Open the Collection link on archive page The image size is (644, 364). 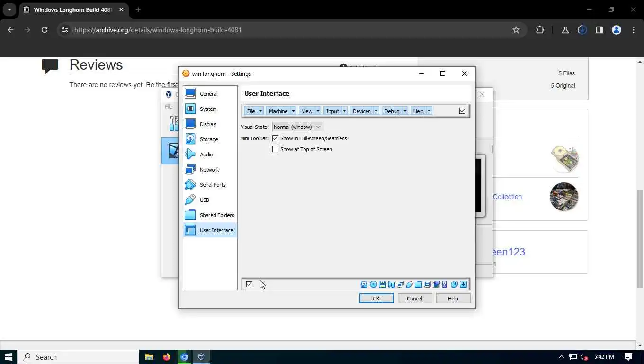pos(507,197)
